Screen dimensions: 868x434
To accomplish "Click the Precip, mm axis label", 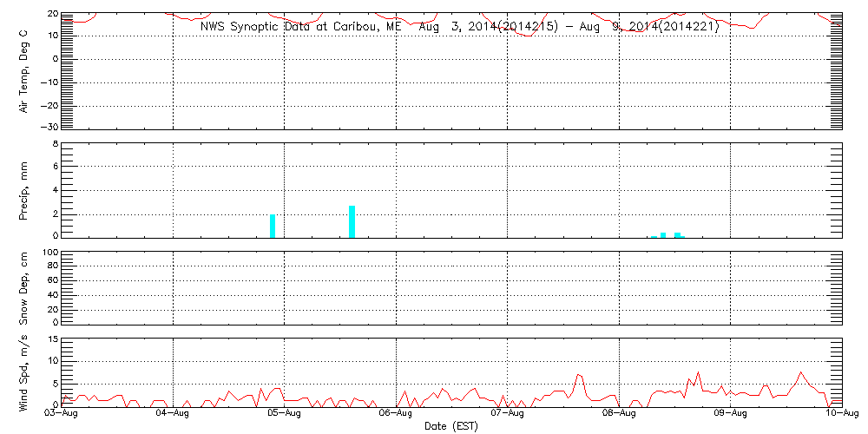I will 23,190.
